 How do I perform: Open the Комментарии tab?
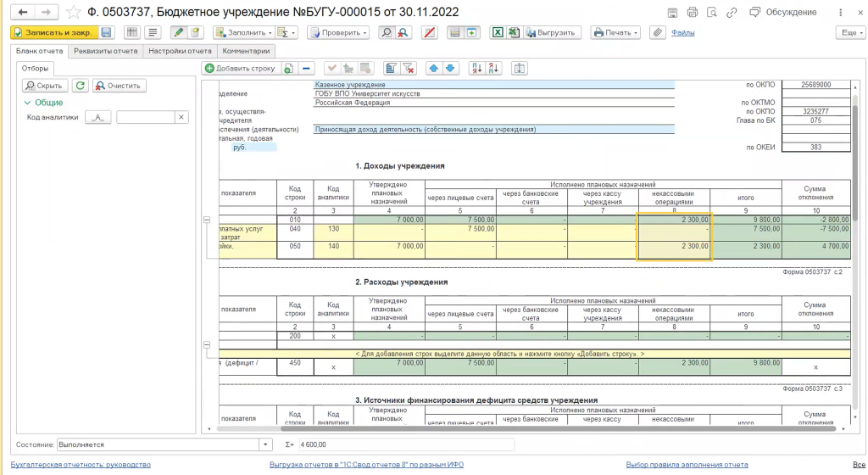point(246,51)
